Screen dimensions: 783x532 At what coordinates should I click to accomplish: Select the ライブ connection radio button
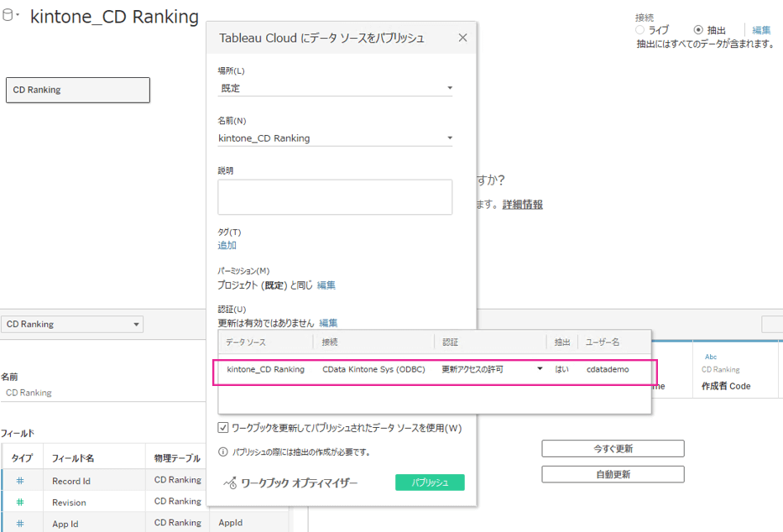pyautogui.click(x=639, y=30)
